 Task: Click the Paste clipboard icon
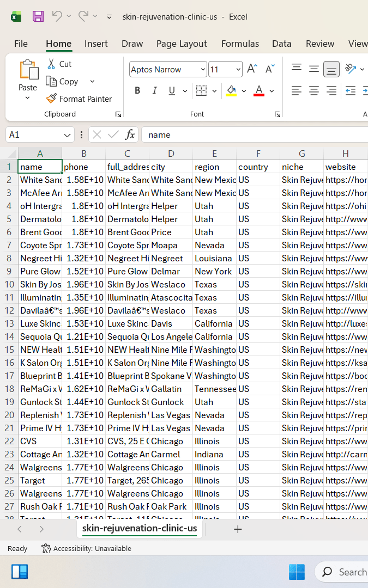pos(28,70)
